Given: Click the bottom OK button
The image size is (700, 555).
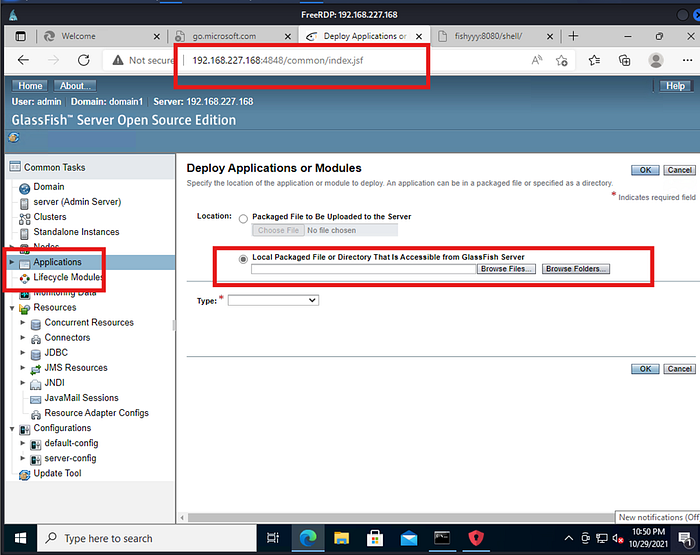Looking at the screenshot, I should tap(645, 369).
